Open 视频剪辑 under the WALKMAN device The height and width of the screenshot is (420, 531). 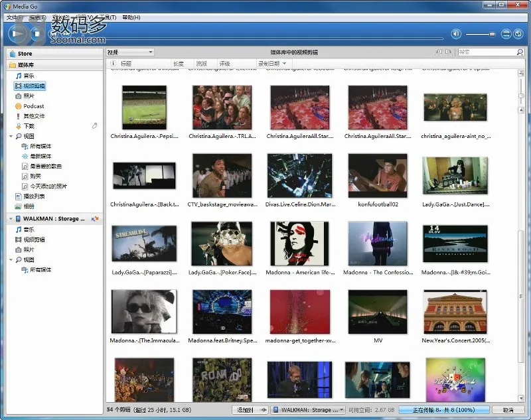click(x=30, y=240)
